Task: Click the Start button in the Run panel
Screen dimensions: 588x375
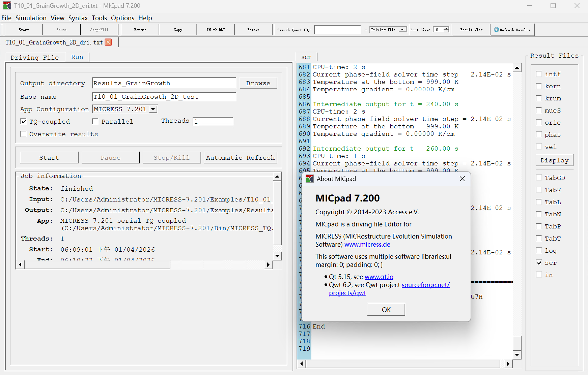Action: (49, 158)
